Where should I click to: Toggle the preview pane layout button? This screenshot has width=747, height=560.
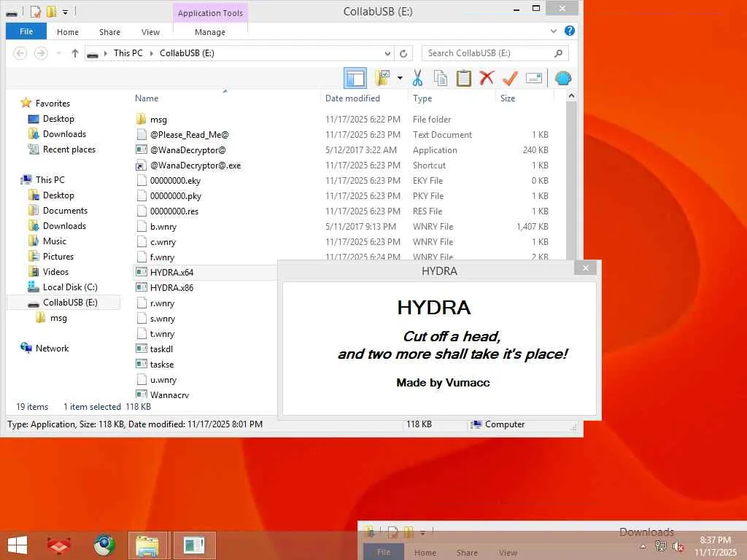[355, 78]
